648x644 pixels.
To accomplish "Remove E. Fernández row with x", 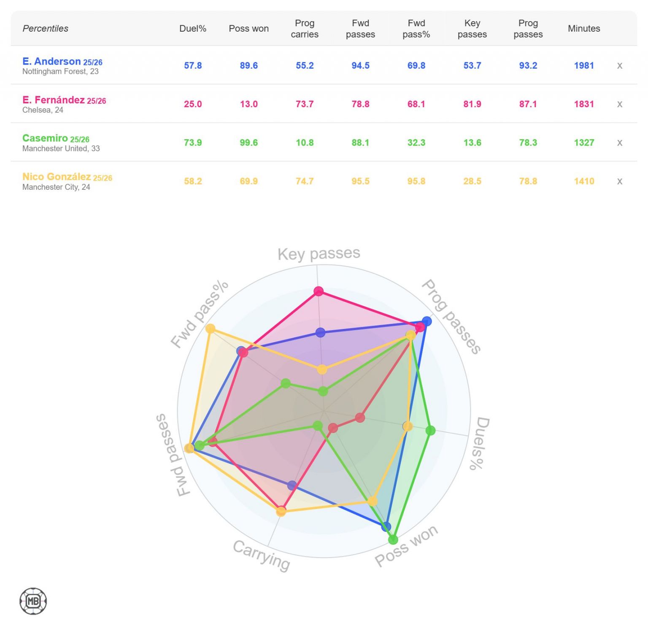I will [619, 104].
